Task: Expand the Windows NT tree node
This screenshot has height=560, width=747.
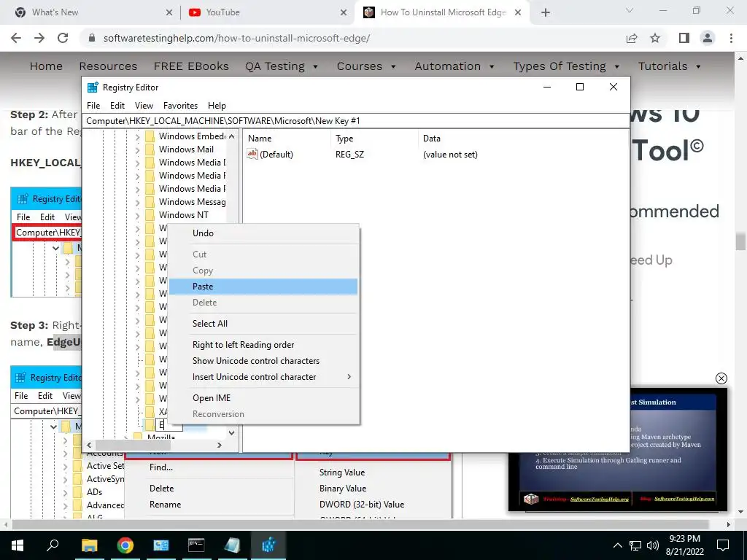Action: click(137, 216)
